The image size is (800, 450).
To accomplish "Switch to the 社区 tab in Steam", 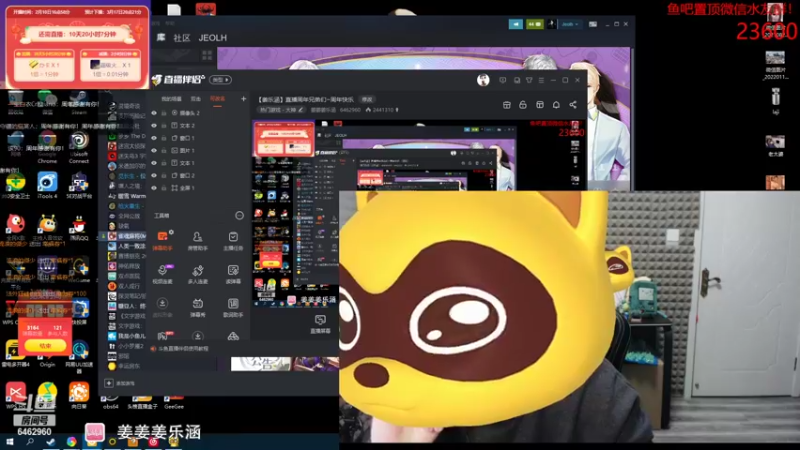I will coord(182,38).
